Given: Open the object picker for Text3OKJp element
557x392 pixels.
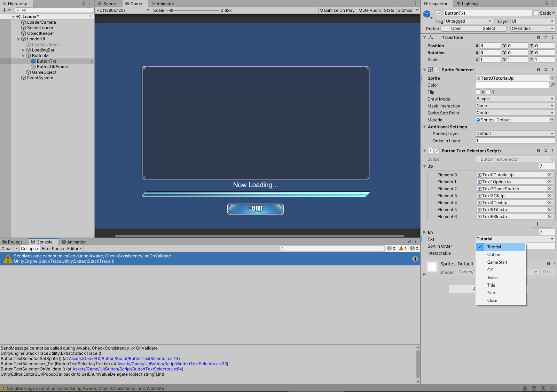Looking at the screenshot, I should pos(550,195).
